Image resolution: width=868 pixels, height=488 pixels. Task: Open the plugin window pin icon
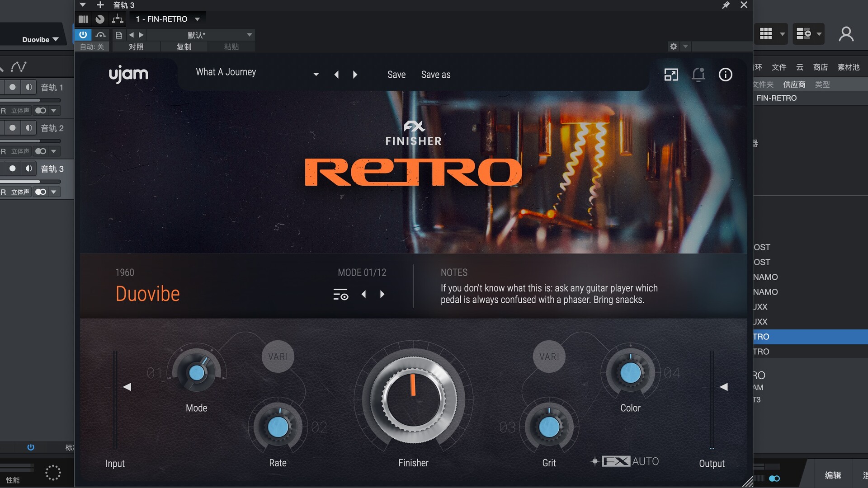click(726, 5)
